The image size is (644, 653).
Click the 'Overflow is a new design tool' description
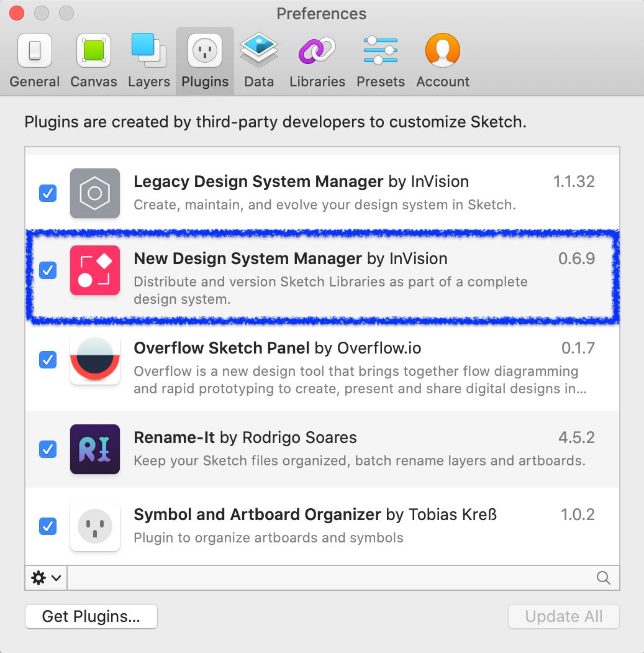point(360,380)
